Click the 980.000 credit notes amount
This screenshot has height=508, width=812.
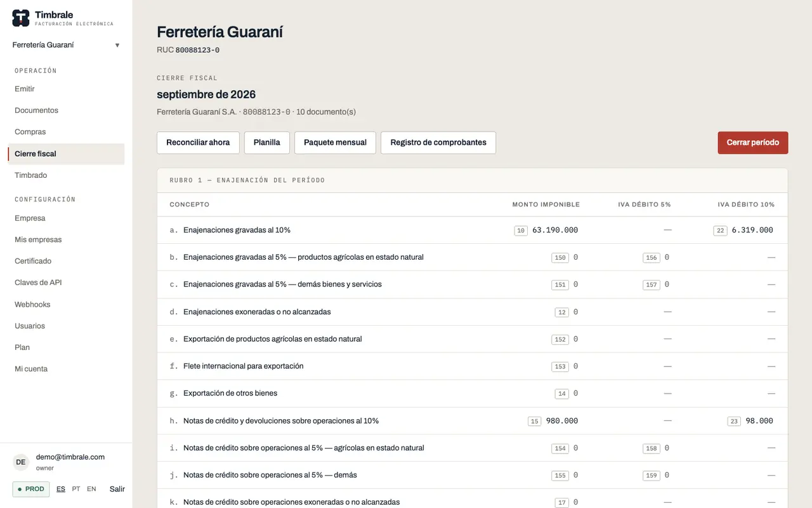(x=561, y=421)
